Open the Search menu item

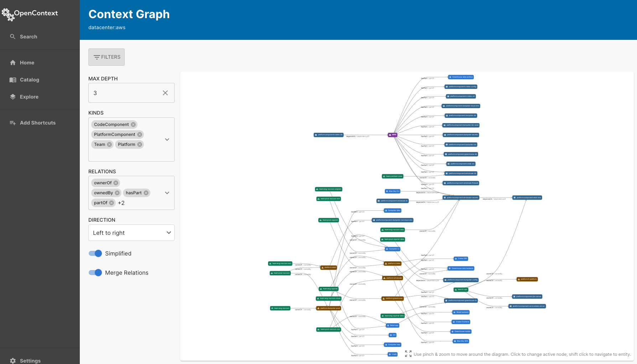[40, 37]
